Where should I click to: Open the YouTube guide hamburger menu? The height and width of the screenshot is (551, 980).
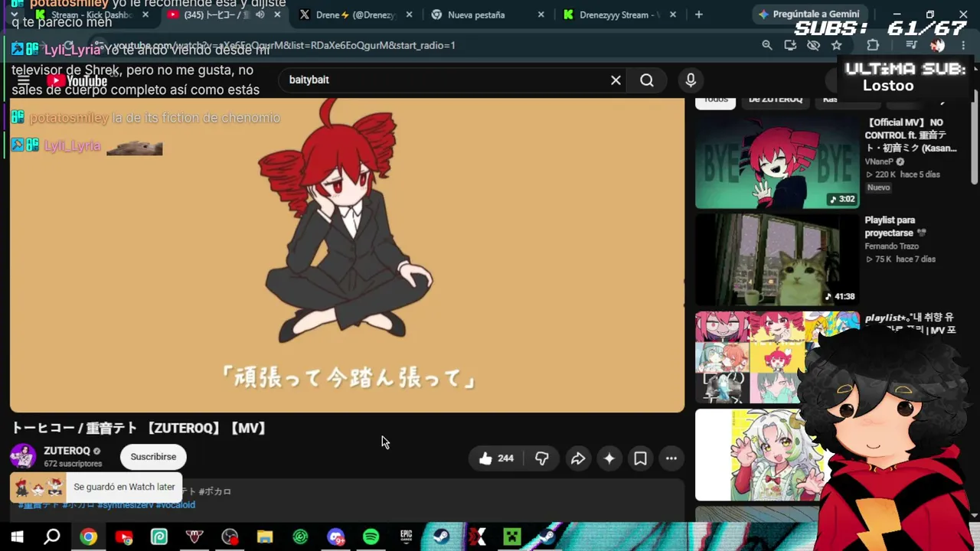coord(24,81)
